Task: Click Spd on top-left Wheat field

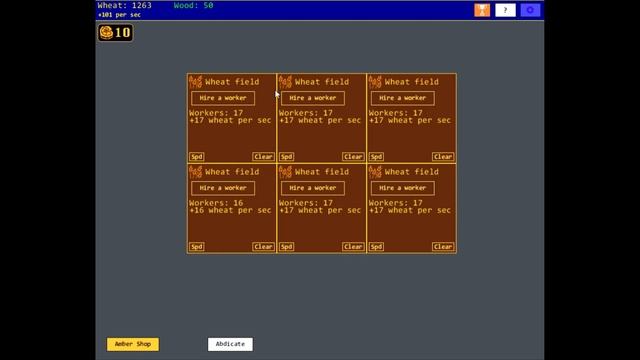Action: tap(197, 157)
